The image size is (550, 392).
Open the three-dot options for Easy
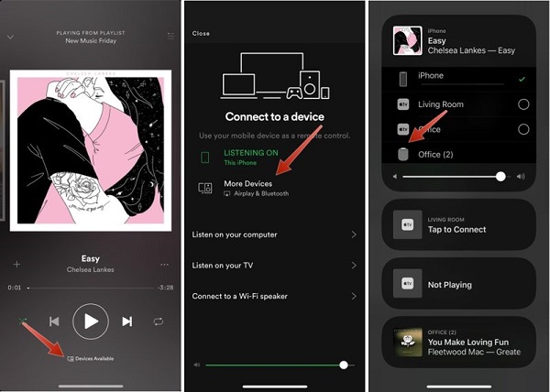point(164,265)
